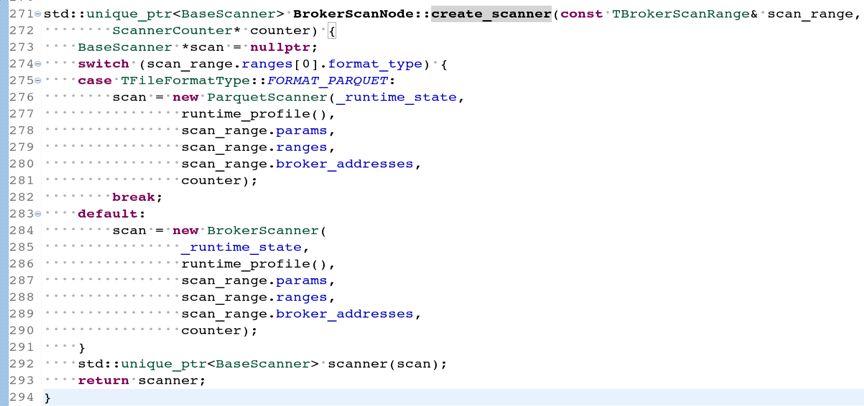The width and height of the screenshot is (864, 406).
Task: Click format_type field on line 274
Action: 375,64
